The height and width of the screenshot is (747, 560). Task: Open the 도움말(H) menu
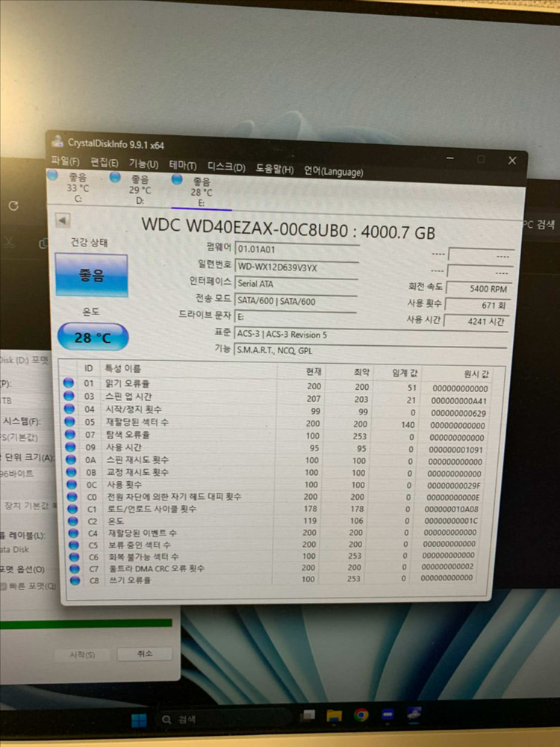(x=274, y=169)
